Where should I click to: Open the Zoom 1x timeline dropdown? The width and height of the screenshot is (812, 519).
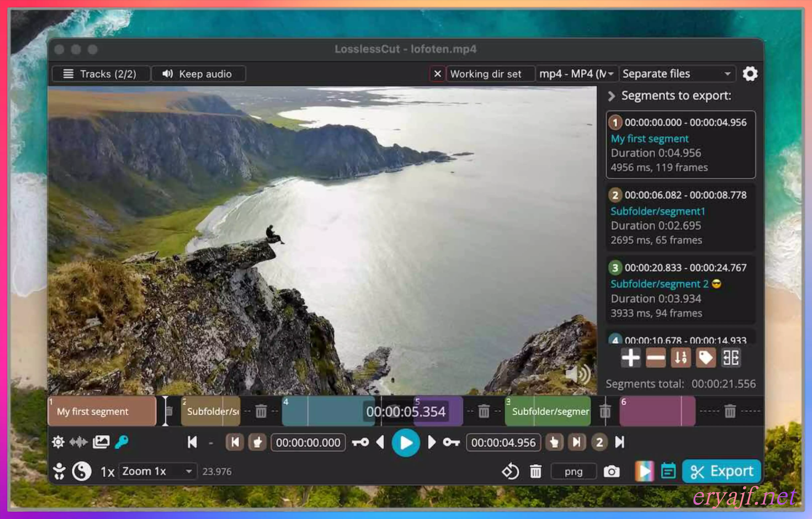coord(157,471)
